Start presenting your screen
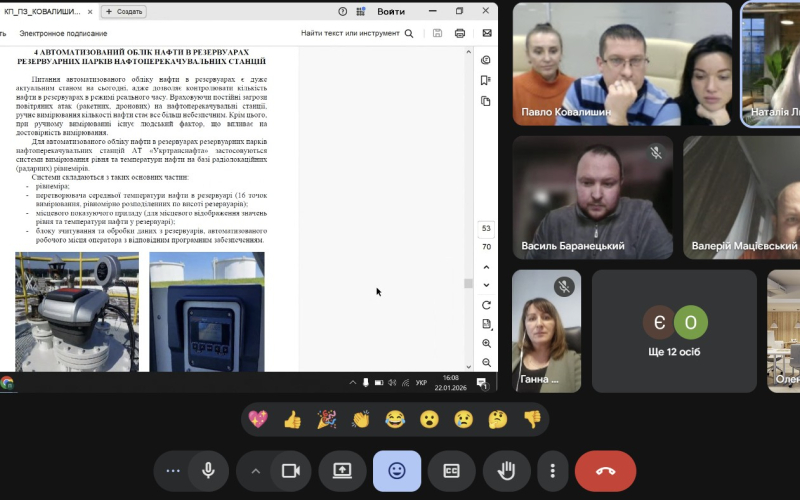 tap(342, 470)
